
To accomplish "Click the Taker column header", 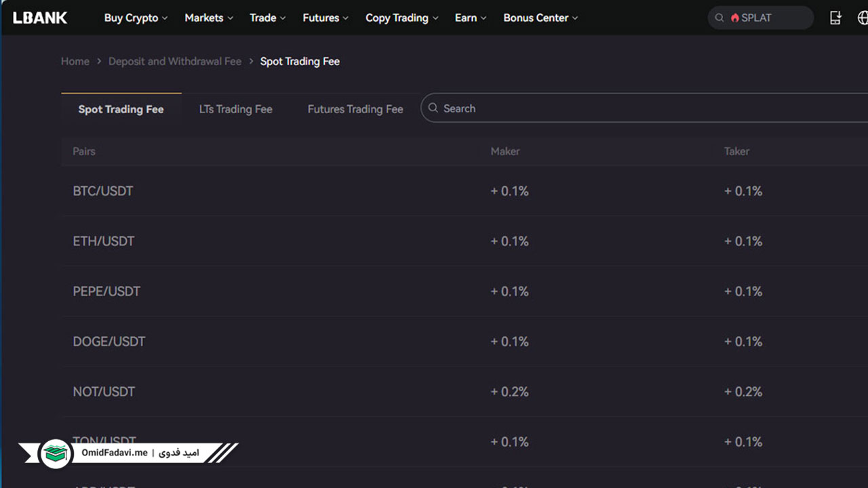I will (x=736, y=151).
